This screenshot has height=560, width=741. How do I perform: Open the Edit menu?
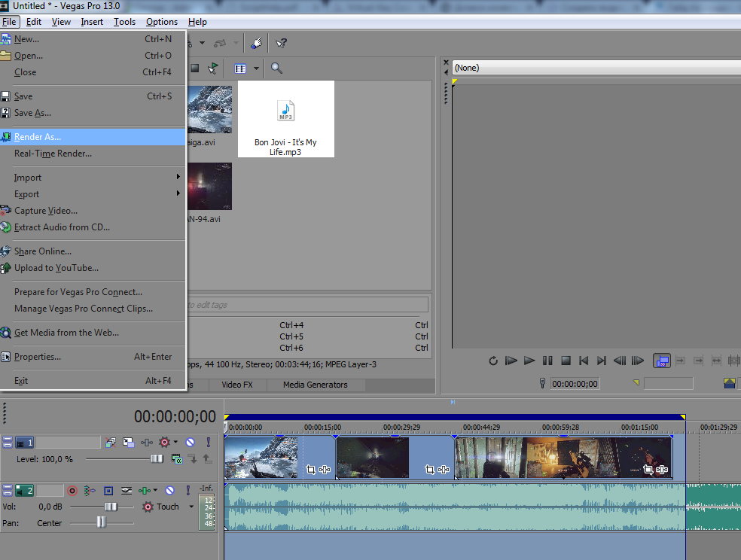pos(34,22)
